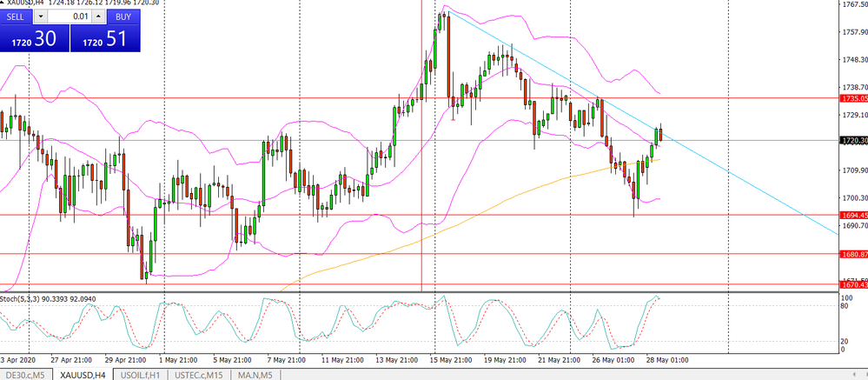The image size is (868, 380).
Task: Click the current price 1720.30 label
Action: point(853,140)
